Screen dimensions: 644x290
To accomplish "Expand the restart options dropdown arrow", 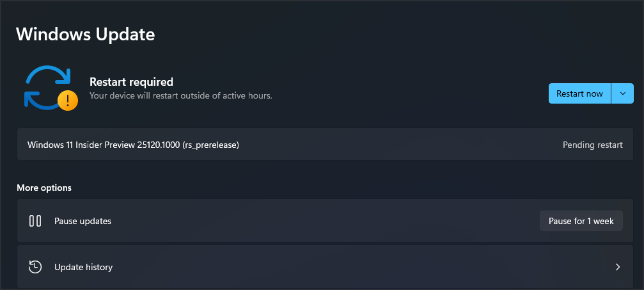I will (623, 94).
